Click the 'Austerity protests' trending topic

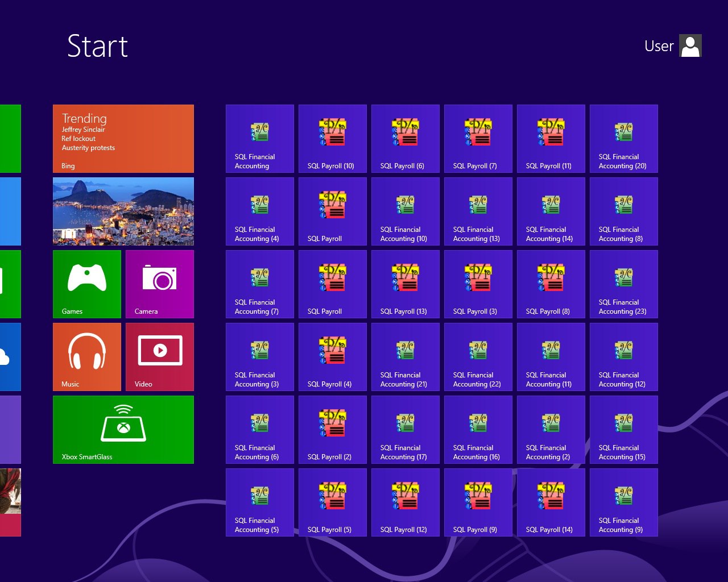(x=88, y=148)
